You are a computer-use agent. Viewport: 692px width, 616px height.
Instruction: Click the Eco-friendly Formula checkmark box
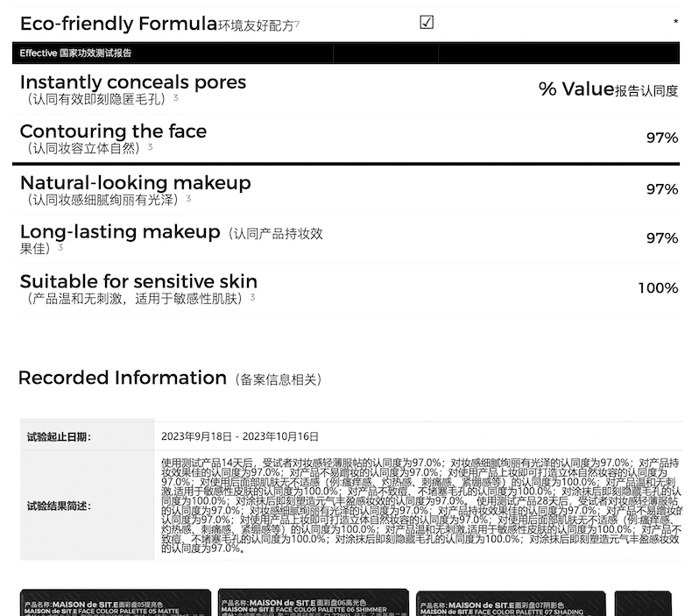(427, 23)
